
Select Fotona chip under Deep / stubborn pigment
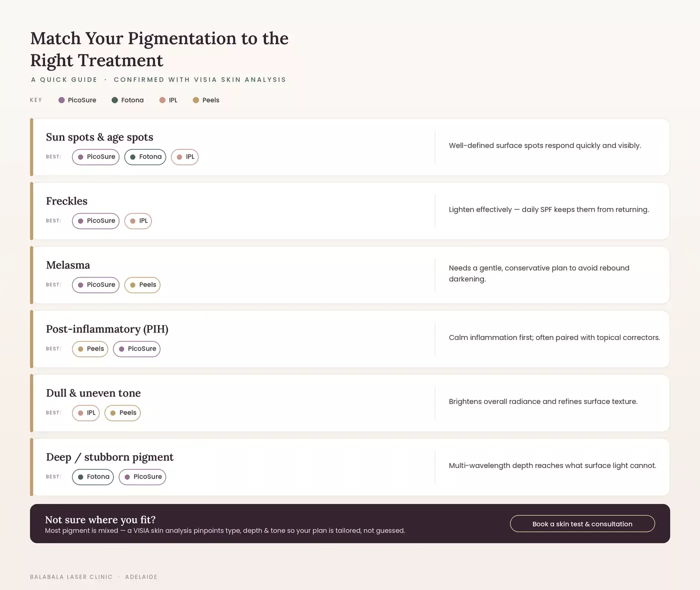tap(93, 477)
